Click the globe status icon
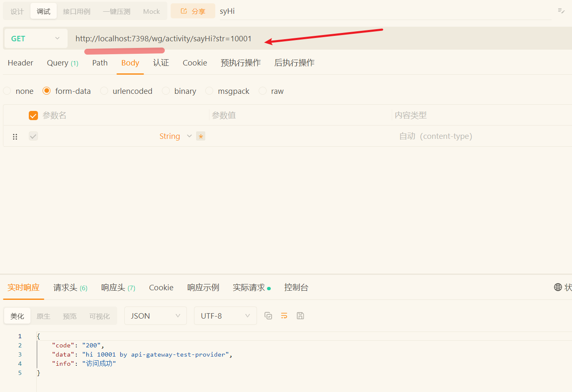The image size is (572, 392). 558,287
